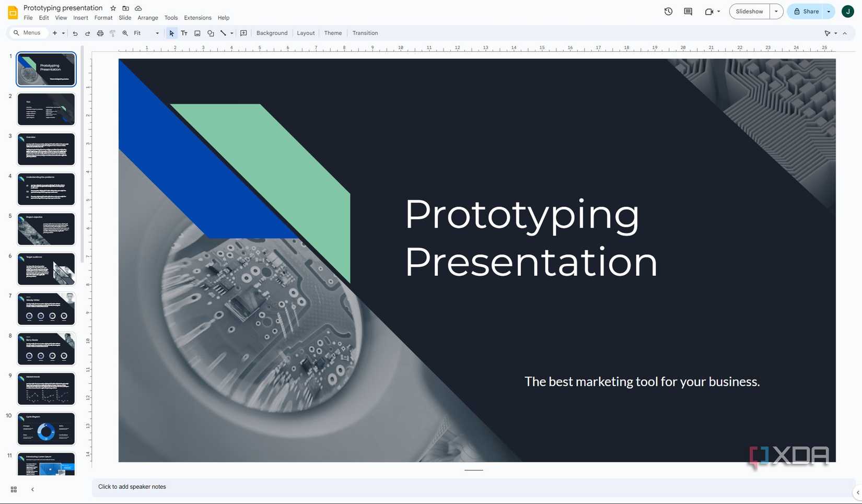Image resolution: width=862 pixels, height=504 pixels.
Task: Redo the last action
Action: coord(87,33)
